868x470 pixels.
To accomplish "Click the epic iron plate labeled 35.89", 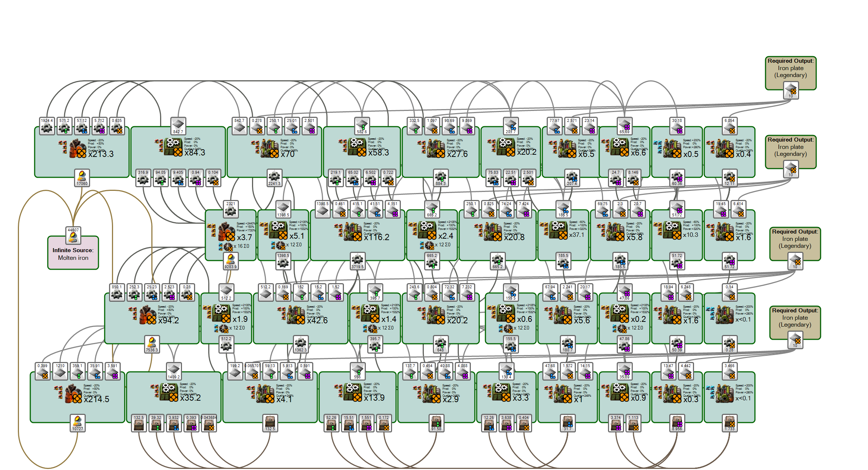I will coord(624,371).
